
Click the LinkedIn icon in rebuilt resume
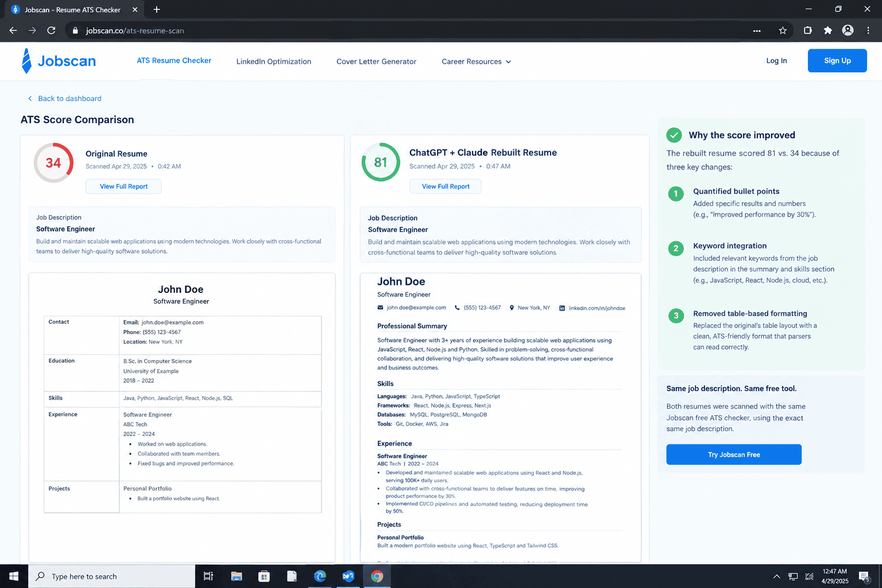coord(562,308)
